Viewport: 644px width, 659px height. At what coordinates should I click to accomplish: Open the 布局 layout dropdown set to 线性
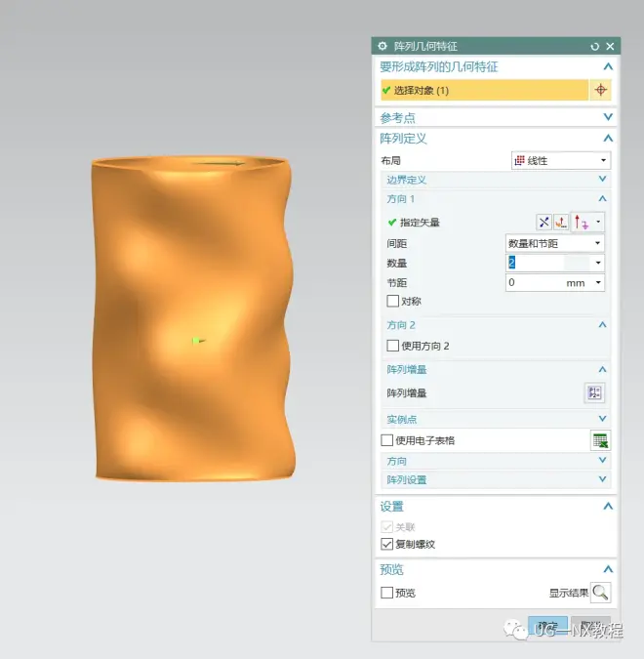click(561, 161)
